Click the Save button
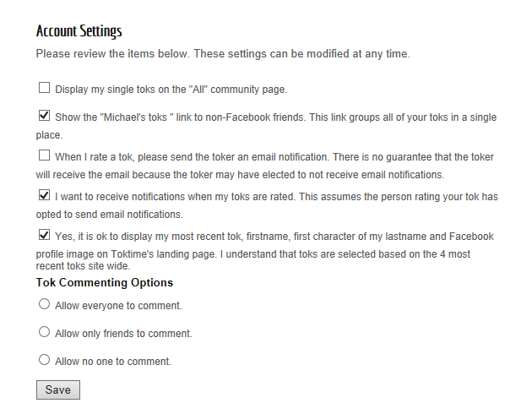 tap(58, 389)
